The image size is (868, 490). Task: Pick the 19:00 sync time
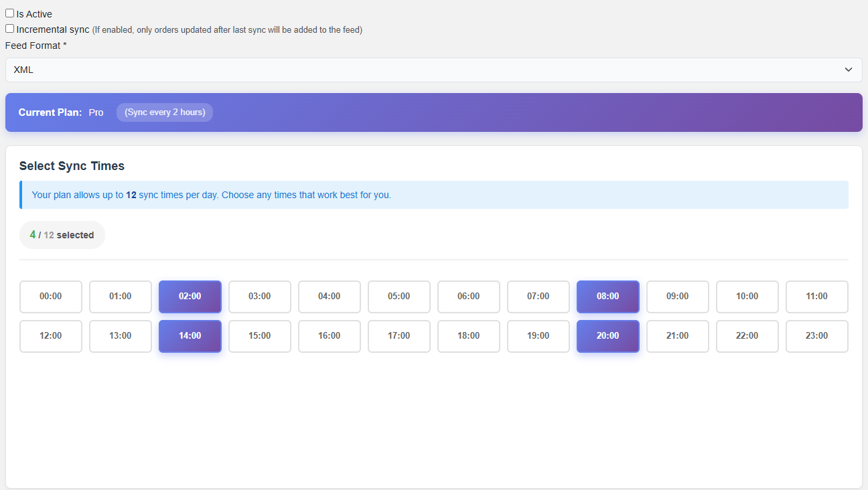538,336
